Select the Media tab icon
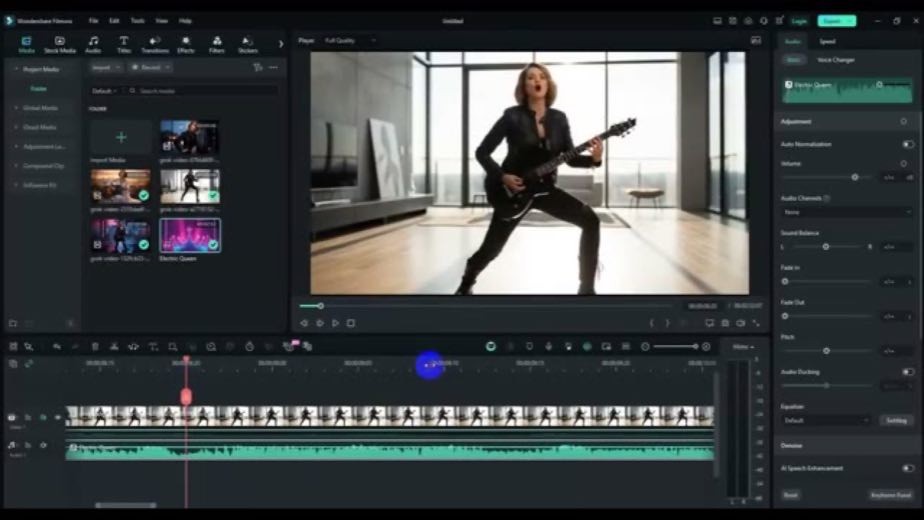Viewport: 924px width, 520px height. (x=27, y=44)
